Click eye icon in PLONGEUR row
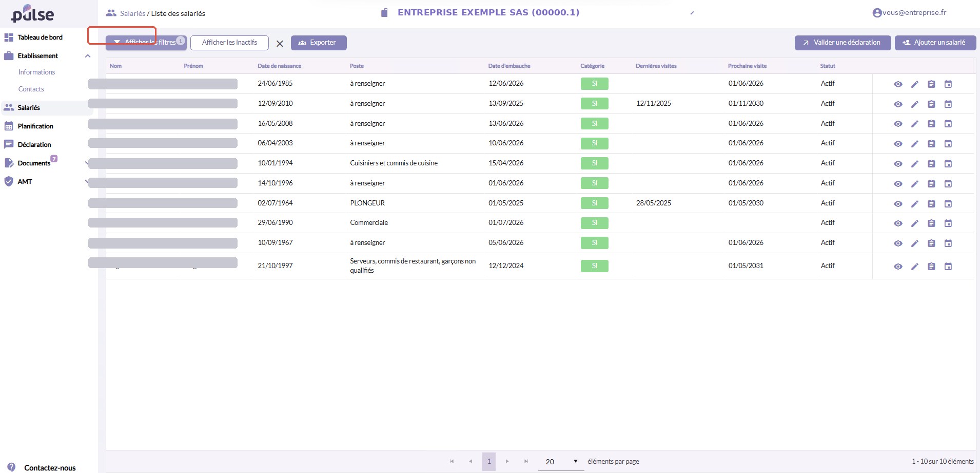This screenshot has height=473, width=980. 898,204
